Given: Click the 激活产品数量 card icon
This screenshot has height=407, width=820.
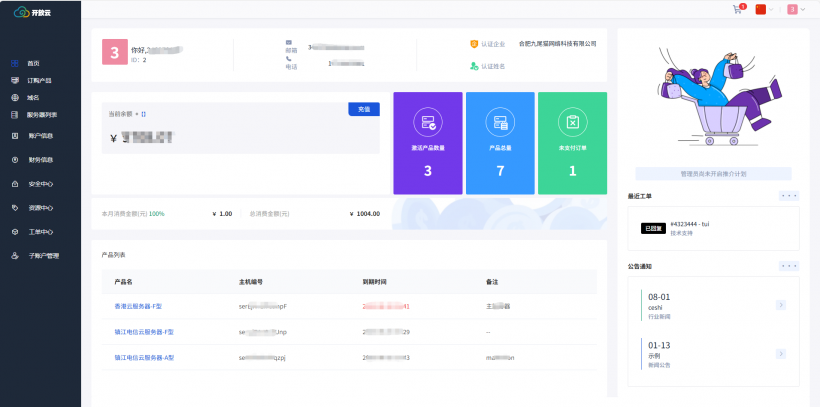Looking at the screenshot, I should 428,122.
